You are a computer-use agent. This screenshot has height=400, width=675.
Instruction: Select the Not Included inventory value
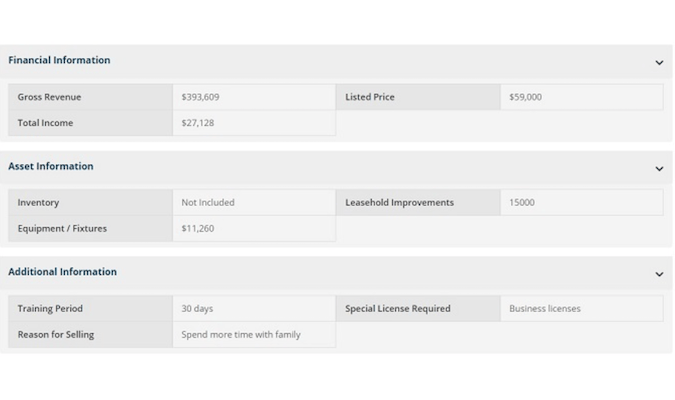click(208, 202)
